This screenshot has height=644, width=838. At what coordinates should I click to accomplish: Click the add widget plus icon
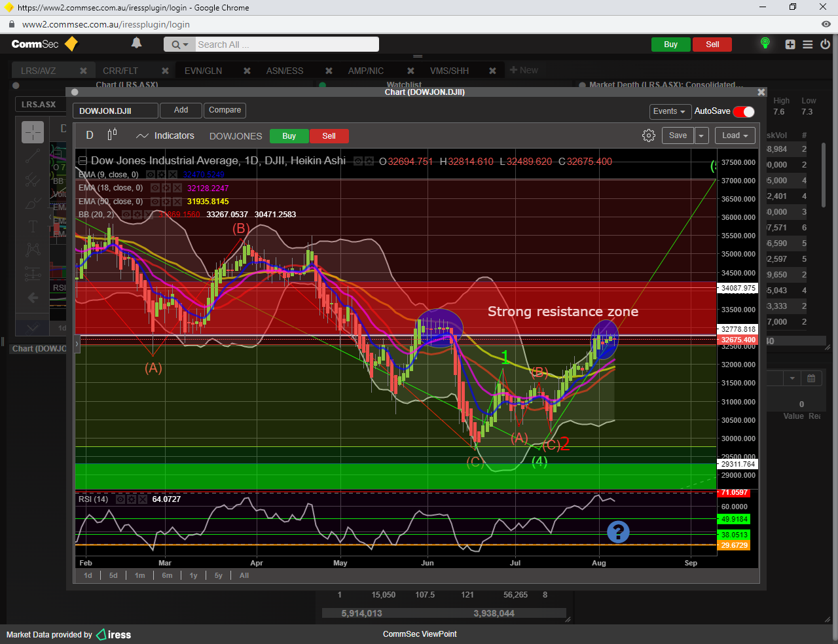(790, 45)
